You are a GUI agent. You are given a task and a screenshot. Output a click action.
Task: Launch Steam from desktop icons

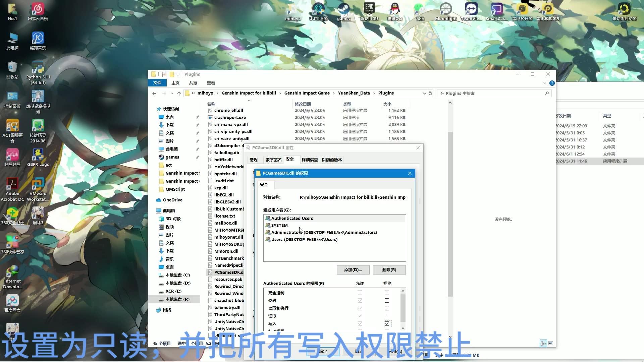(343, 11)
